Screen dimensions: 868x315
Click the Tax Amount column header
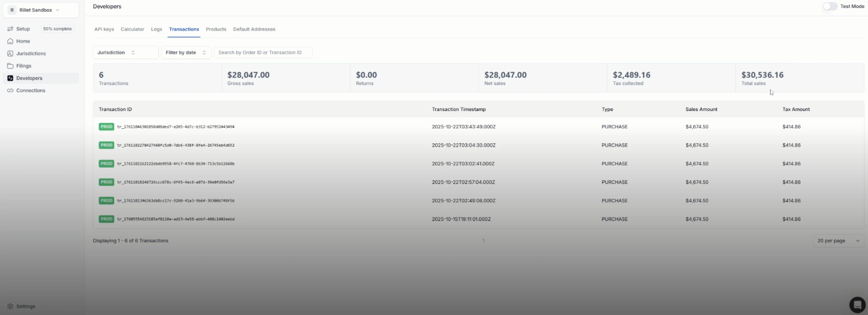tap(796, 109)
